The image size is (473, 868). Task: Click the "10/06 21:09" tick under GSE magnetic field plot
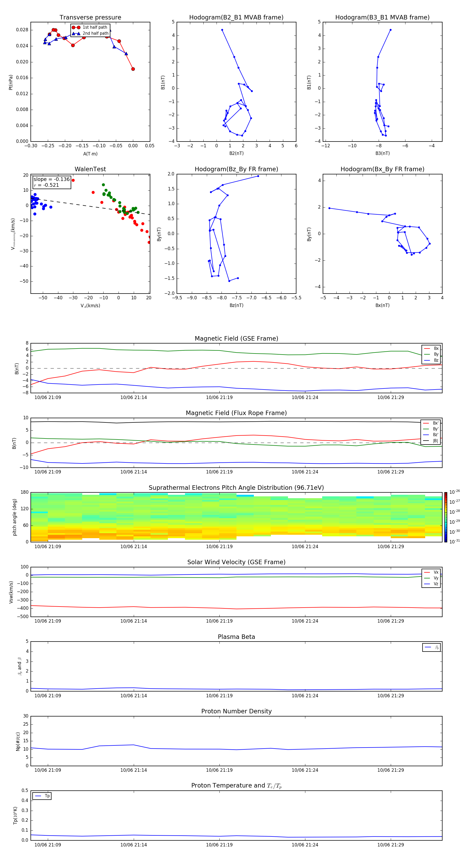(x=48, y=398)
